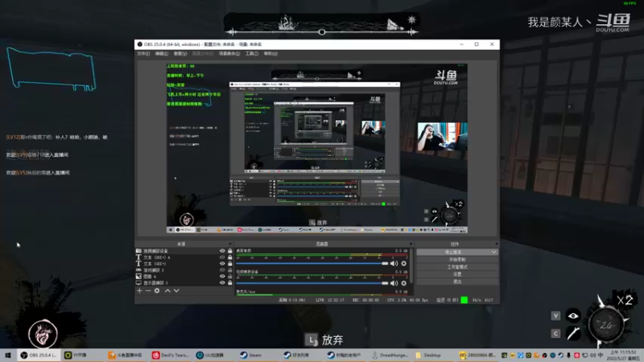The height and width of the screenshot is (362, 644).
Task: Lock icon for 视频捕获设备 source
Action: [x=230, y=251]
